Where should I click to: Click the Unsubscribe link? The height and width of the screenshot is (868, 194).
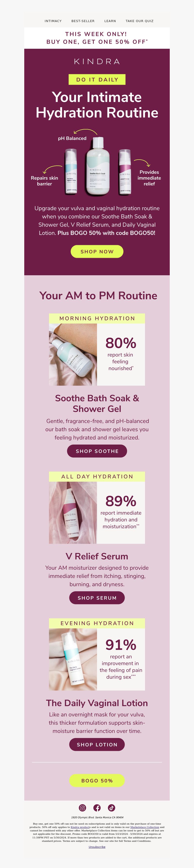click(x=97, y=847)
